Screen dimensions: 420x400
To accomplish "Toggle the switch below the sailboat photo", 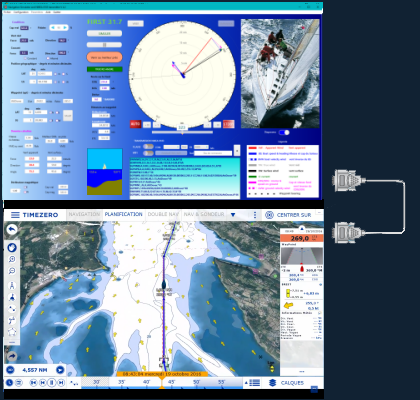I will coord(284,132).
